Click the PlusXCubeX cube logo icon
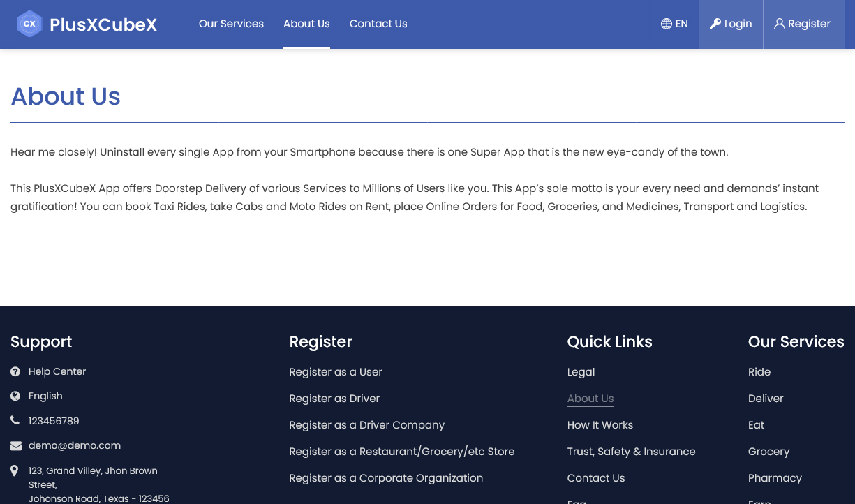Viewport: 855px width, 504px height. (29, 24)
